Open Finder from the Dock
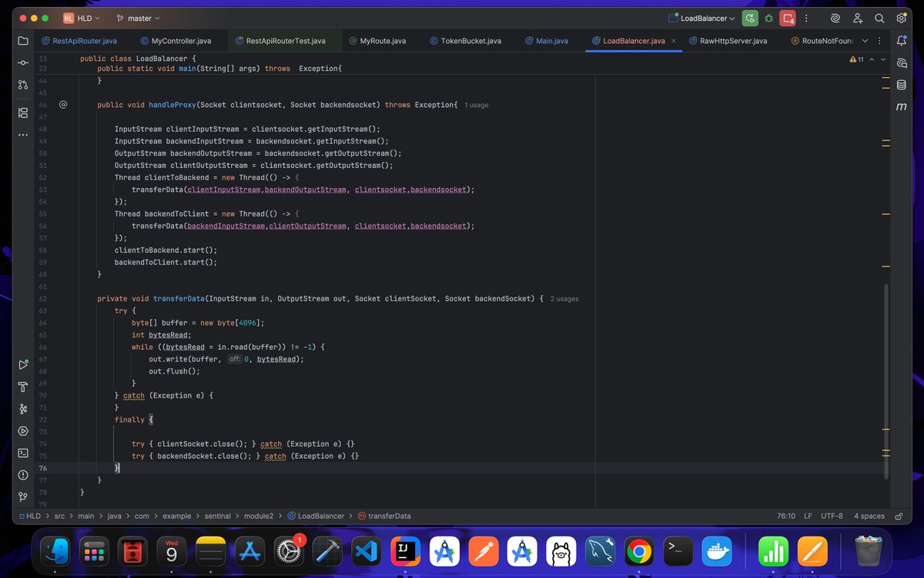 click(56, 552)
